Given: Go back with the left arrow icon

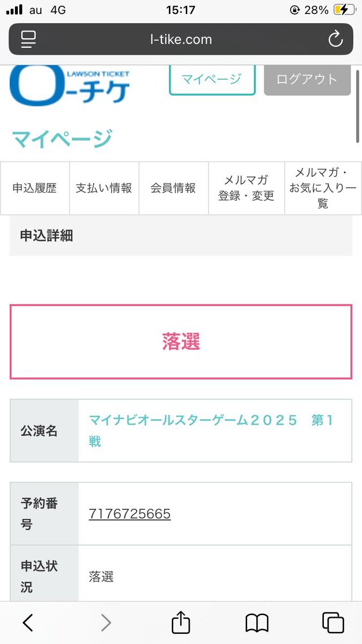Looking at the screenshot, I should click(x=28, y=623).
